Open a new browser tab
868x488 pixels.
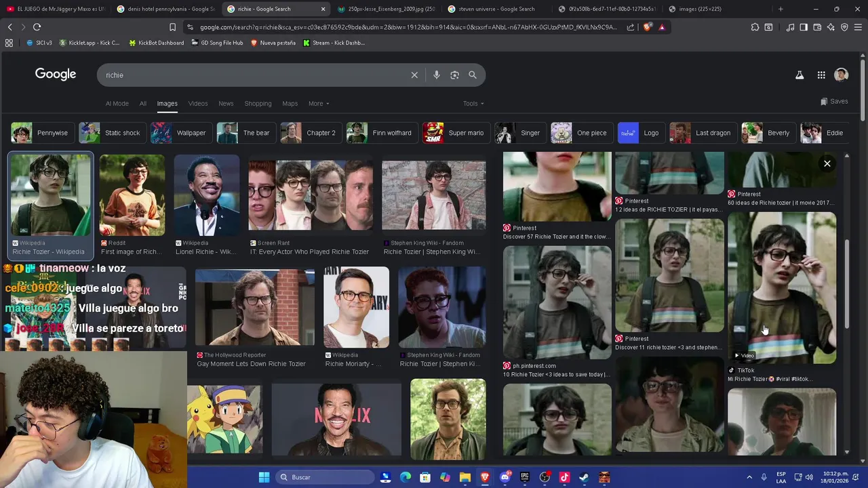(781, 9)
